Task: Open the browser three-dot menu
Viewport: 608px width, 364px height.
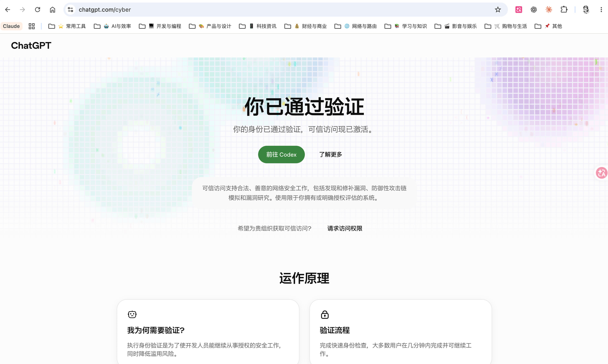Action: pos(601,10)
